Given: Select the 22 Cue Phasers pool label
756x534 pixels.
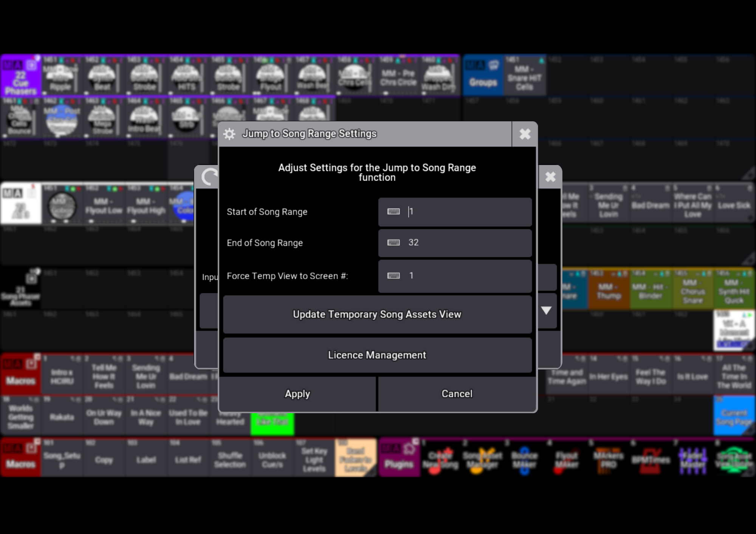Looking at the screenshot, I should pyautogui.click(x=21, y=75).
